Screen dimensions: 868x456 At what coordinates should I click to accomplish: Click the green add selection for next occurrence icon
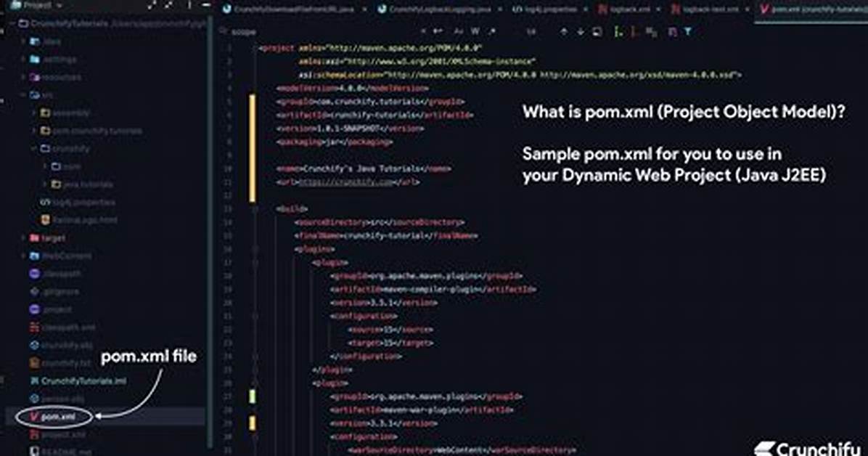(618, 32)
